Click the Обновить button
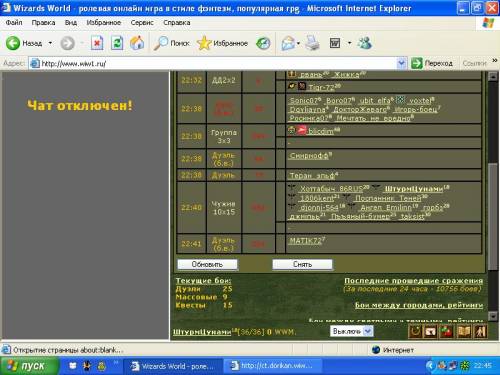Screen dimensions: 500x375 (207, 264)
